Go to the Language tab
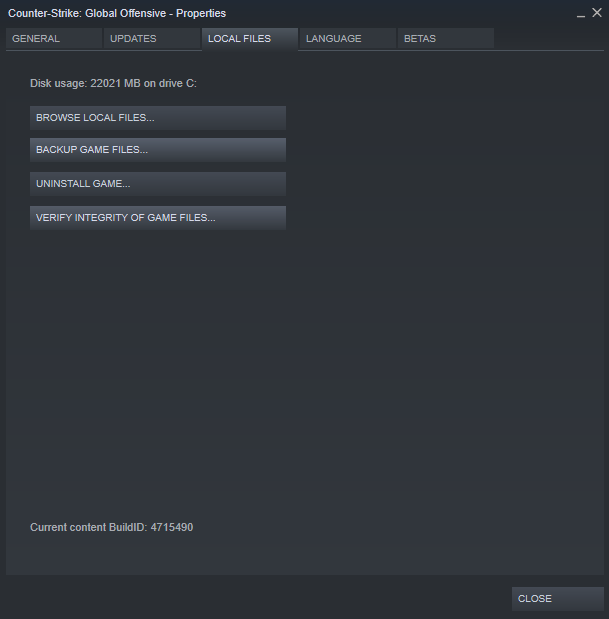609x619 pixels. [348, 38]
